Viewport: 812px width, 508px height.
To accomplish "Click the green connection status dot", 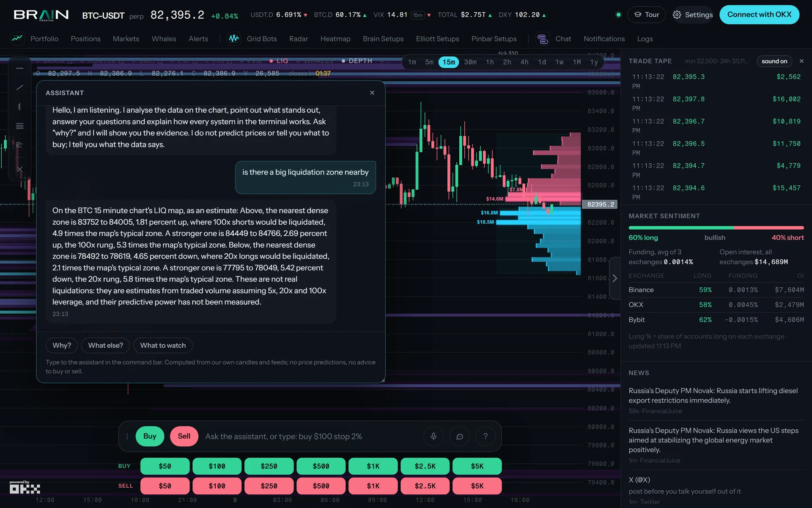I will [x=618, y=15].
